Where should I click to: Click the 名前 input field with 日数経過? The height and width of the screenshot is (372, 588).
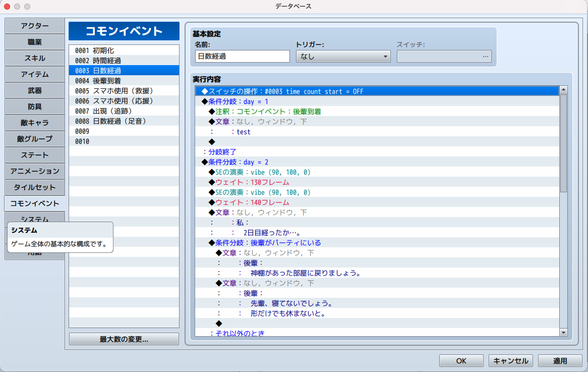point(243,57)
